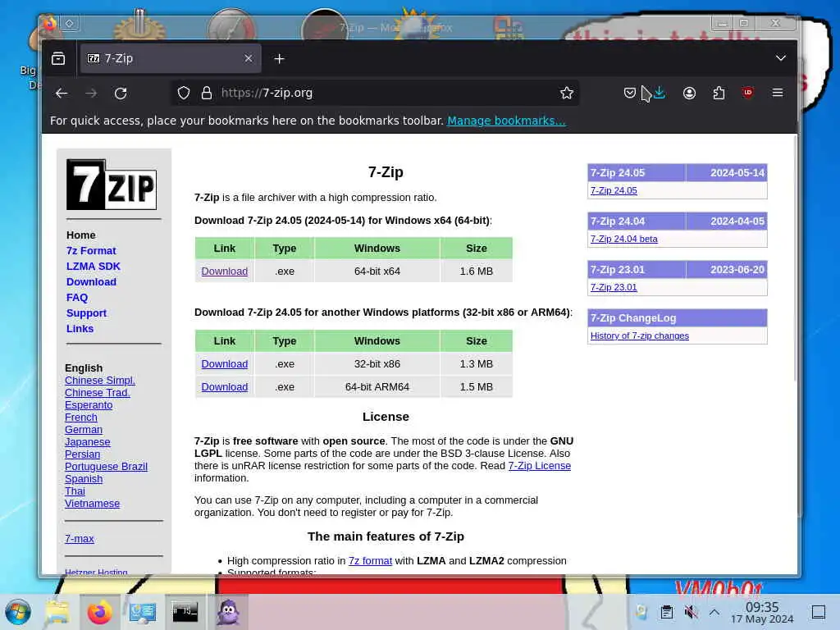Click the Firefox taskbar icon
840x630 pixels.
[x=99, y=612]
